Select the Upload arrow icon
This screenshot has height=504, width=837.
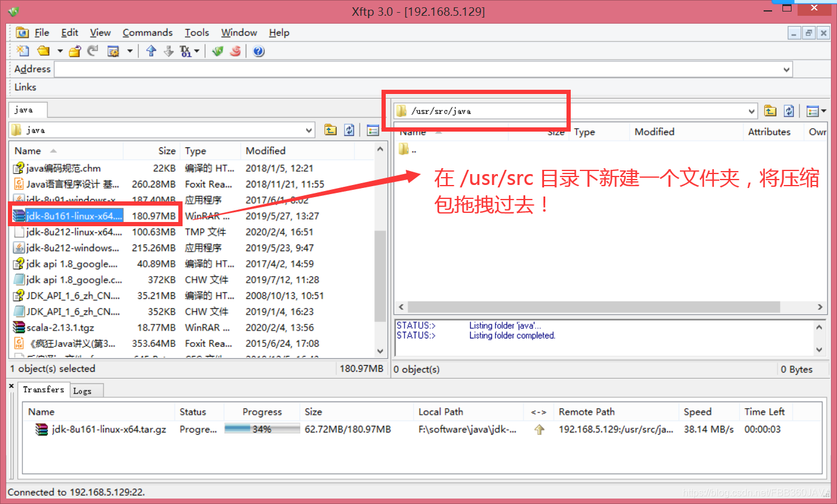pyautogui.click(x=151, y=51)
